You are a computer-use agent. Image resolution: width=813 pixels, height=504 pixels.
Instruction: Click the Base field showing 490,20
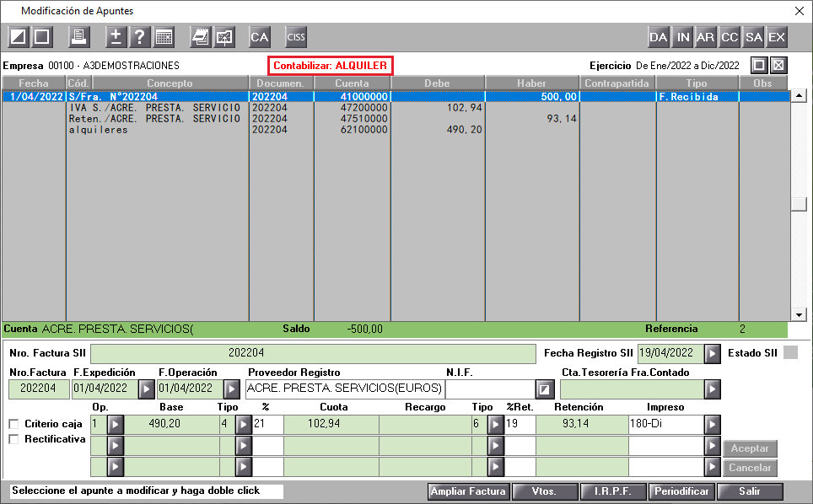171,424
